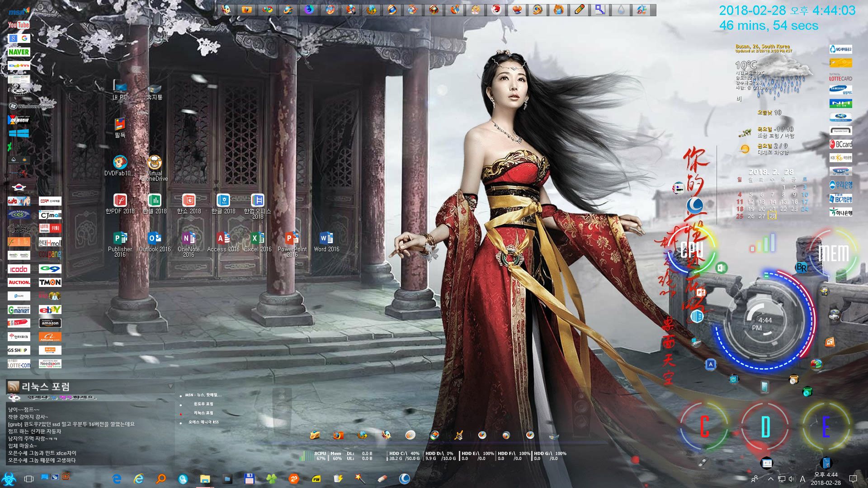868x488 pixels.
Task: Launch 한컴오피스 2018 desktop icon
Action: tap(258, 206)
